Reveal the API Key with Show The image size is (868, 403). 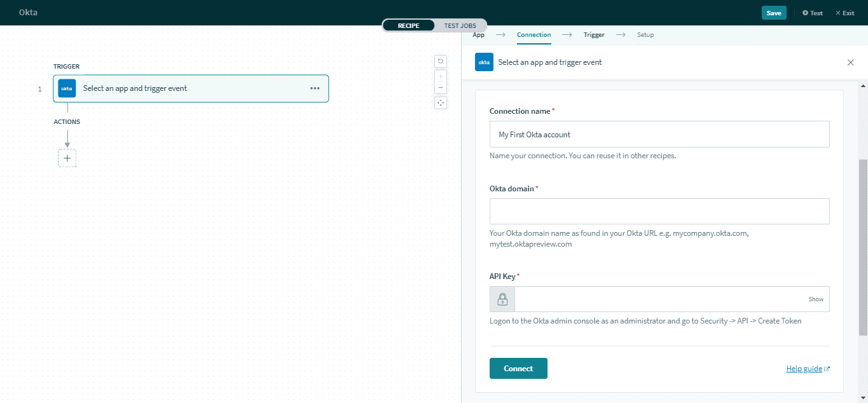815,299
